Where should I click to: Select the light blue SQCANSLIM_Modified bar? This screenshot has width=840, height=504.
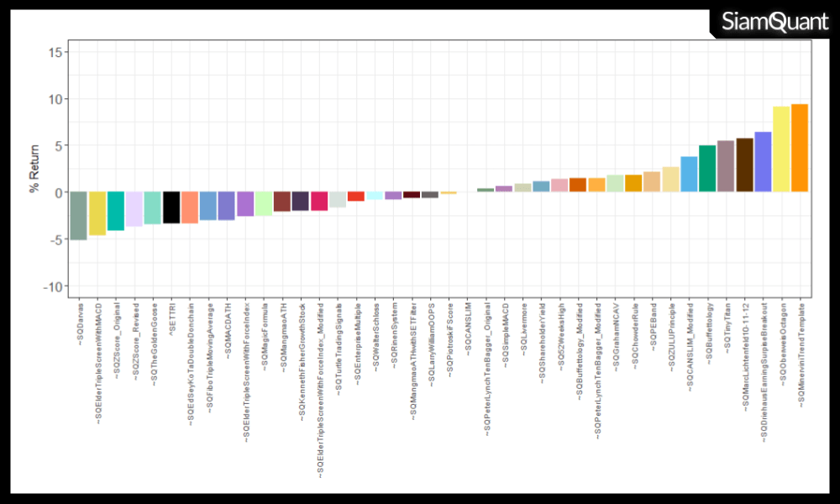[x=689, y=175]
